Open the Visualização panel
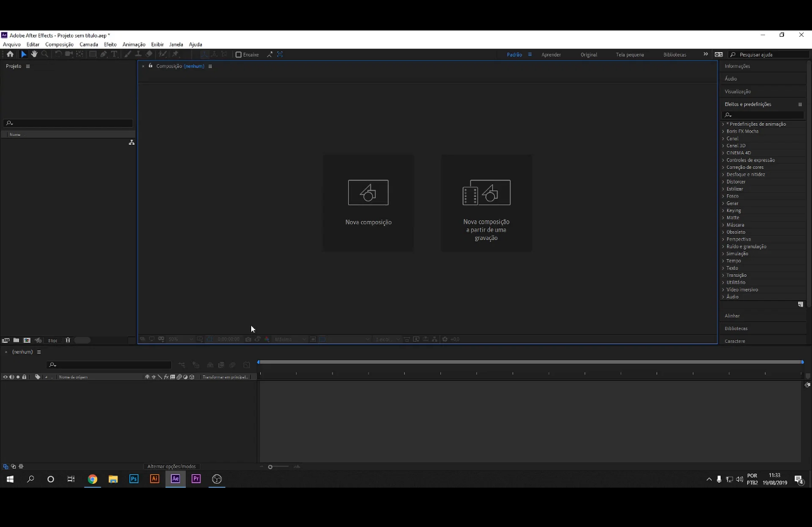Viewport: 812px width, 527px height. click(x=738, y=91)
